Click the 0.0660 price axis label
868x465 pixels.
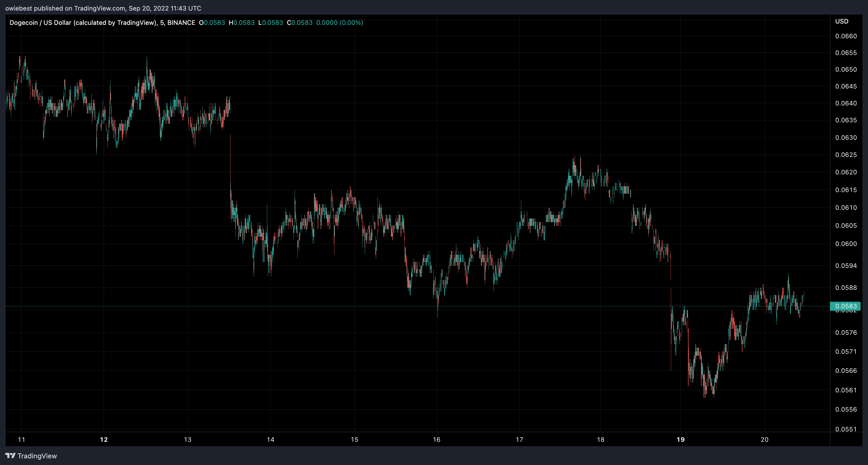coord(846,36)
